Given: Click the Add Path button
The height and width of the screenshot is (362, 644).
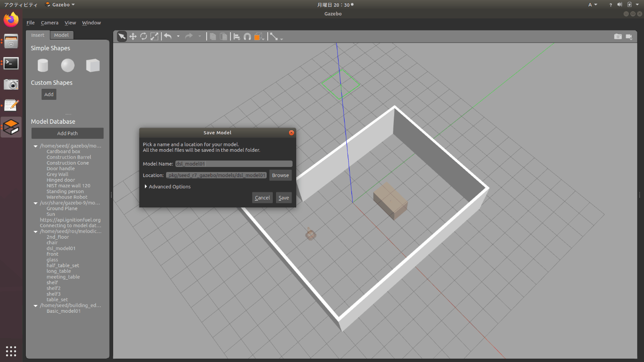Looking at the screenshot, I should point(68,133).
